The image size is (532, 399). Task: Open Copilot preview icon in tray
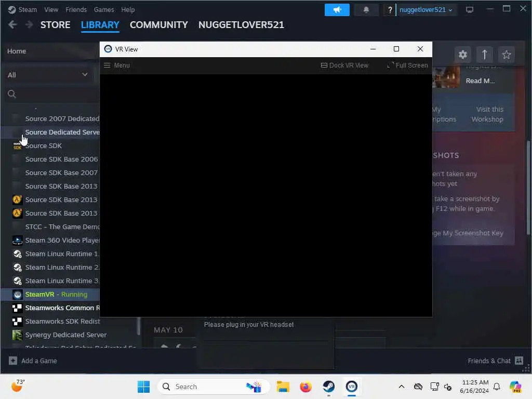(515, 387)
